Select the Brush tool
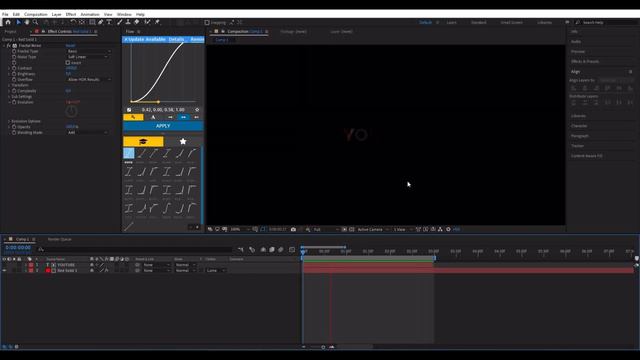This screenshot has width=640, height=360. 120,22
